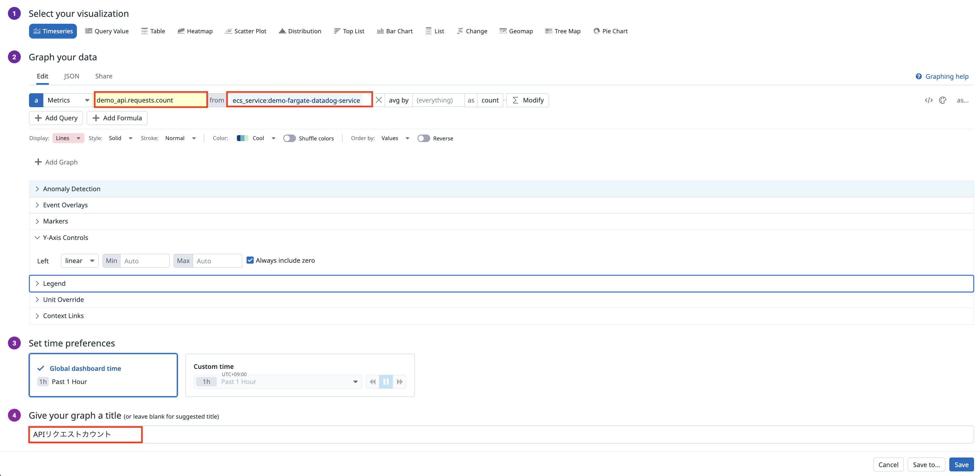Click the Tree Map visualization icon
Image resolution: width=980 pixels, height=476 pixels.
pyautogui.click(x=548, y=31)
